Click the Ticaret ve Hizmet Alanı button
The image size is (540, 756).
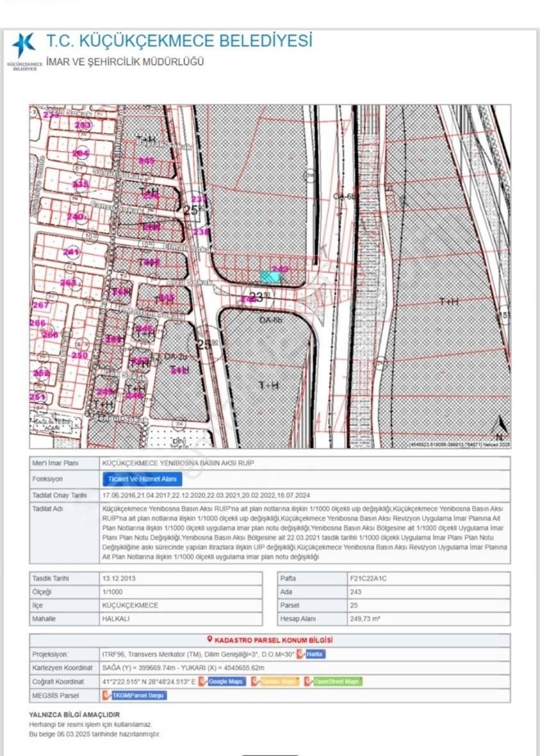point(142,479)
